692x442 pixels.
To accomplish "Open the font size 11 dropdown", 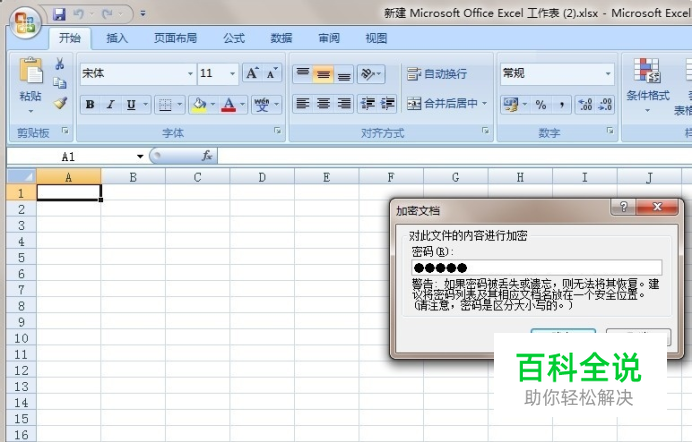I will tap(233, 74).
